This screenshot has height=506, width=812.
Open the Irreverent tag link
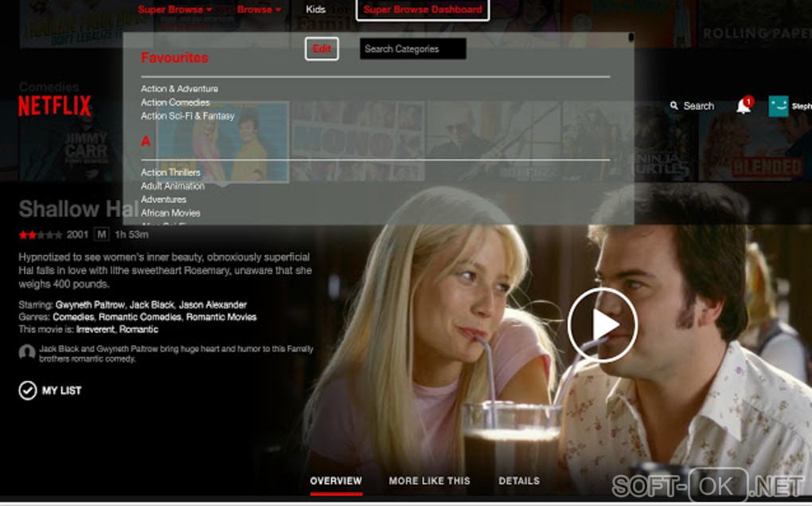(96, 329)
